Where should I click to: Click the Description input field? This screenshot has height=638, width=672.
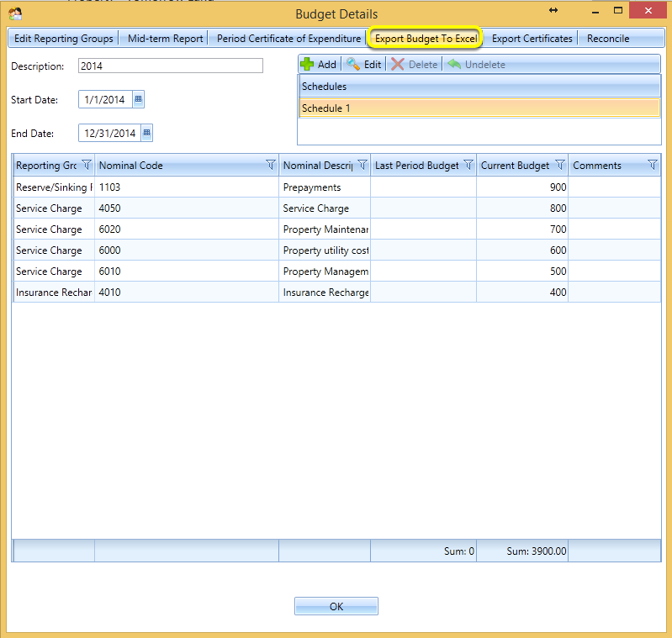171,66
